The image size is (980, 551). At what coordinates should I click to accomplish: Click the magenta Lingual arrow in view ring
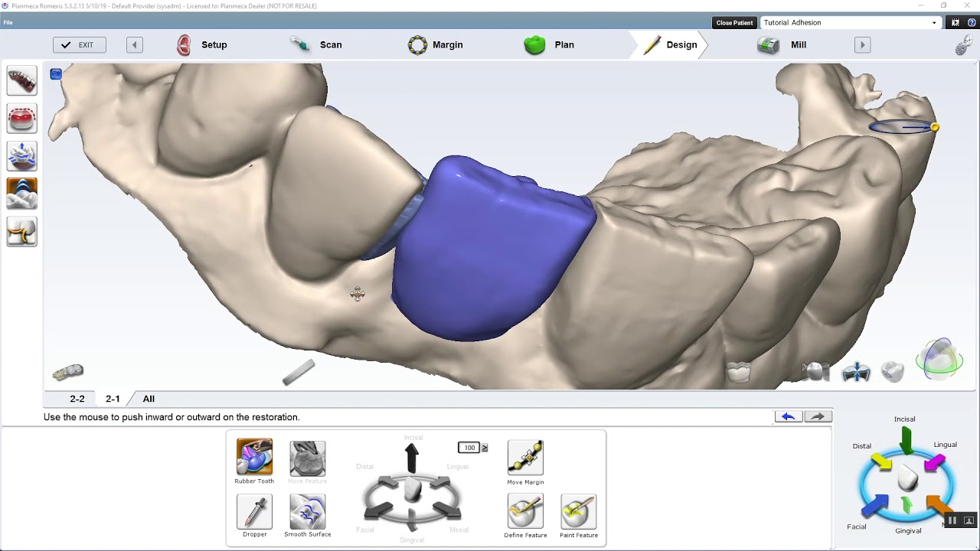coord(934,463)
